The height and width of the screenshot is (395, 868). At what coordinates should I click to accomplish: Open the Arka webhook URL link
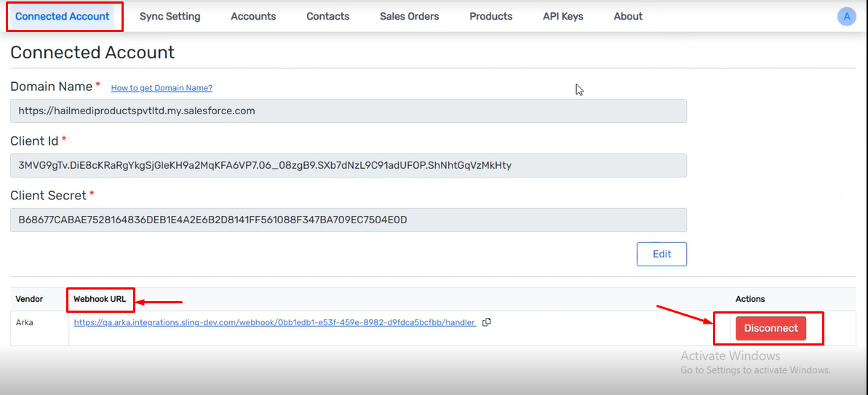[x=274, y=322]
